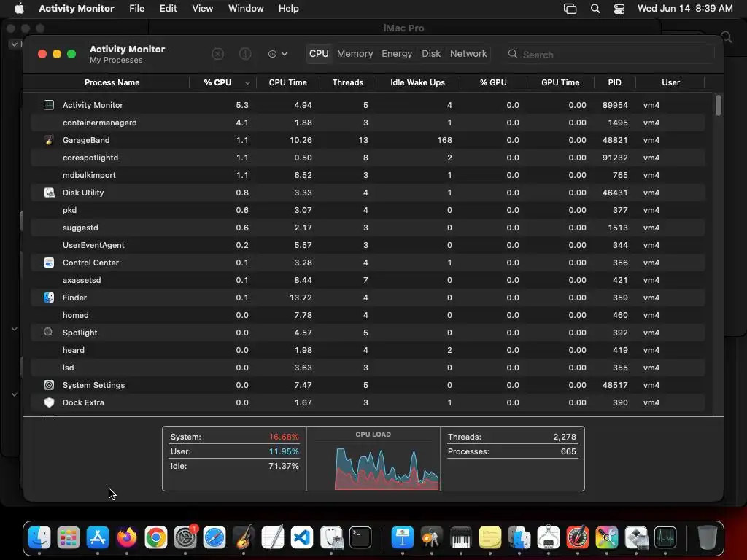The width and height of the screenshot is (747, 560).
Task: Click the Stage Manager windows icon in menu bar
Action: (570, 9)
